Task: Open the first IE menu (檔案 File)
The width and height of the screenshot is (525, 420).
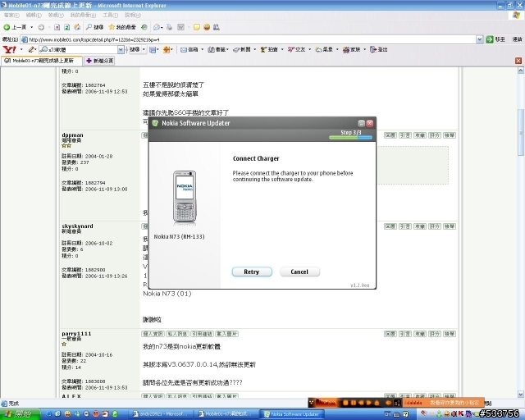Action: click(x=11, y=15)
